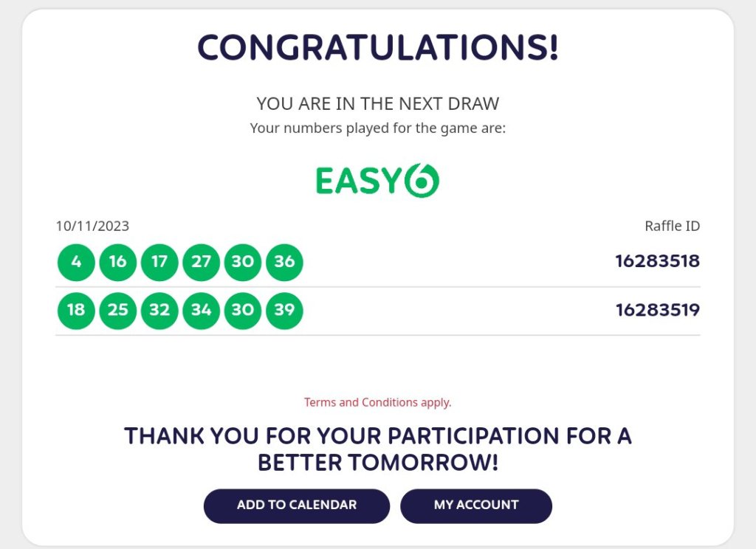Image resolution: width=756 pixels, height=549 pixels.
Task: Select green ball number 25
Action: tap(118, 311)
